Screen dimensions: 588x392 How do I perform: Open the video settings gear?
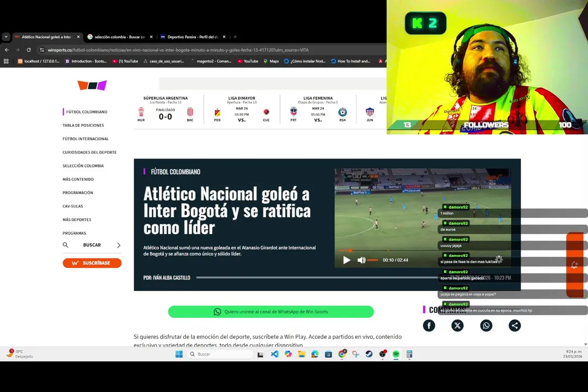point(499,259)
